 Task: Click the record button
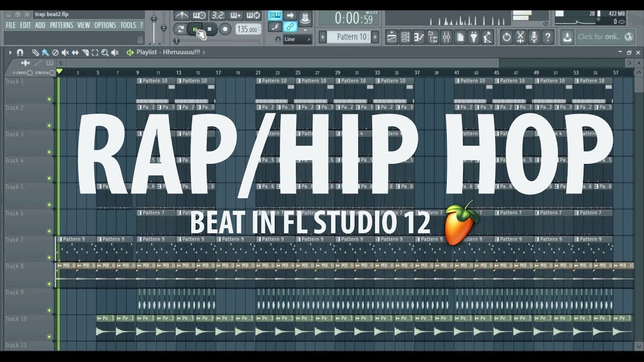click(225, 30)
